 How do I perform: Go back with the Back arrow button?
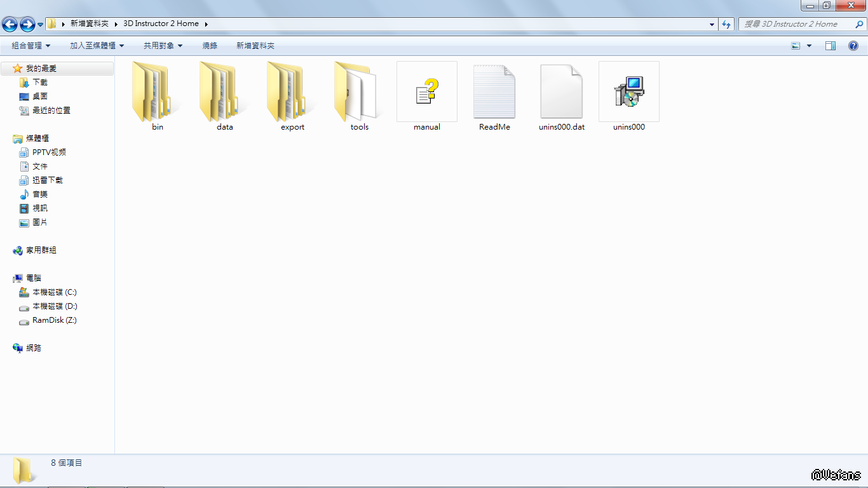point(10,25)
